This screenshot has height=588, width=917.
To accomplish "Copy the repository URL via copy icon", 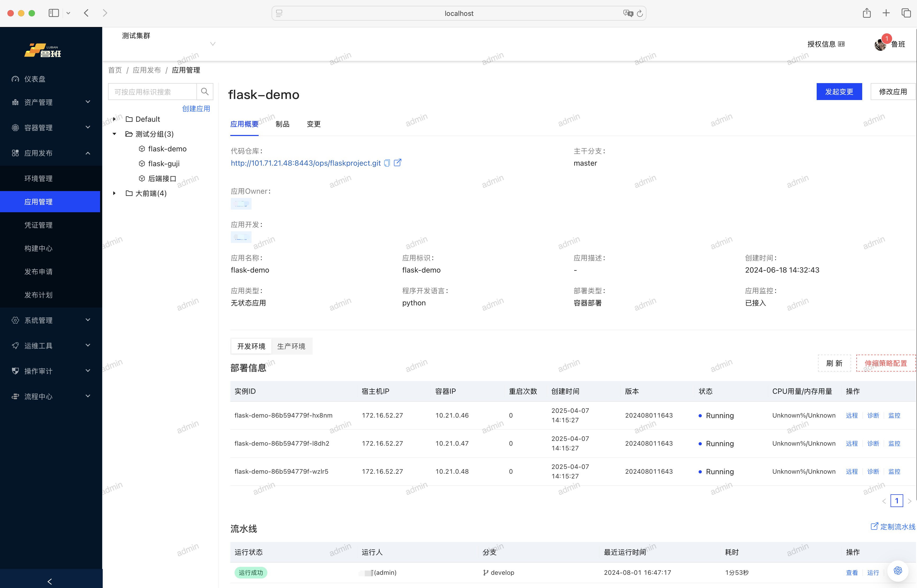I will (x=387, y=163).
